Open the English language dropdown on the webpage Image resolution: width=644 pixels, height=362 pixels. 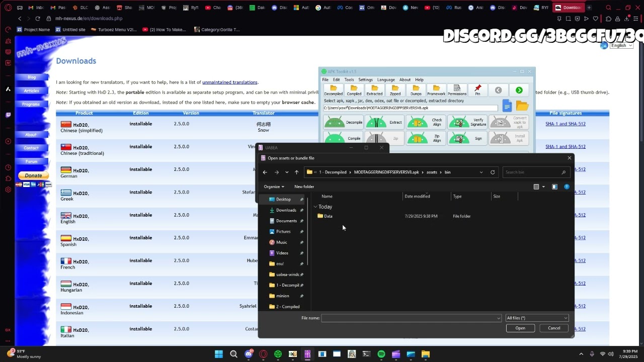tap(621, 45)
